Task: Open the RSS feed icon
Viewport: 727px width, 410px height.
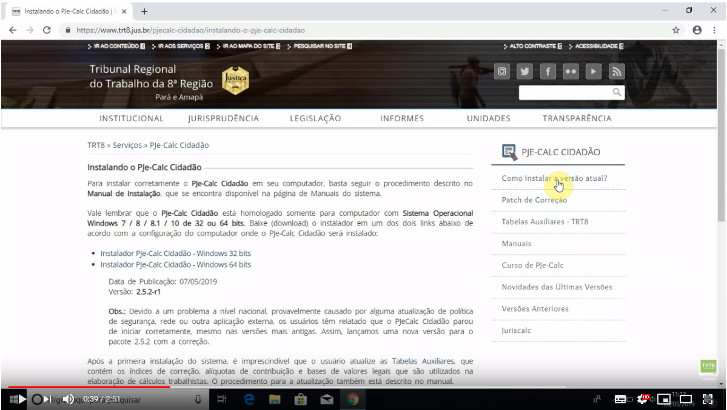Action: [x=616, y=71]
